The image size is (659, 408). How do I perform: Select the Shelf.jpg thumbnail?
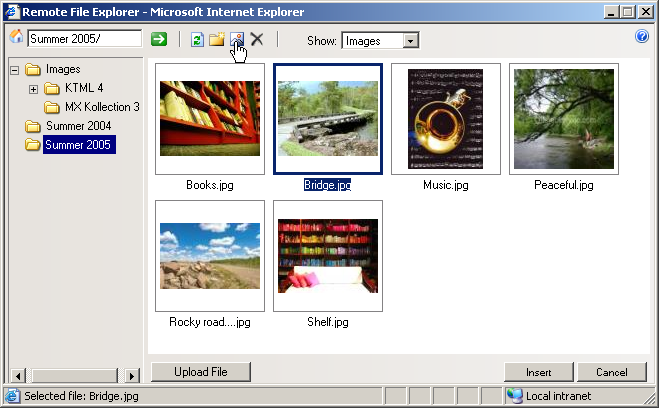[328, 255]
